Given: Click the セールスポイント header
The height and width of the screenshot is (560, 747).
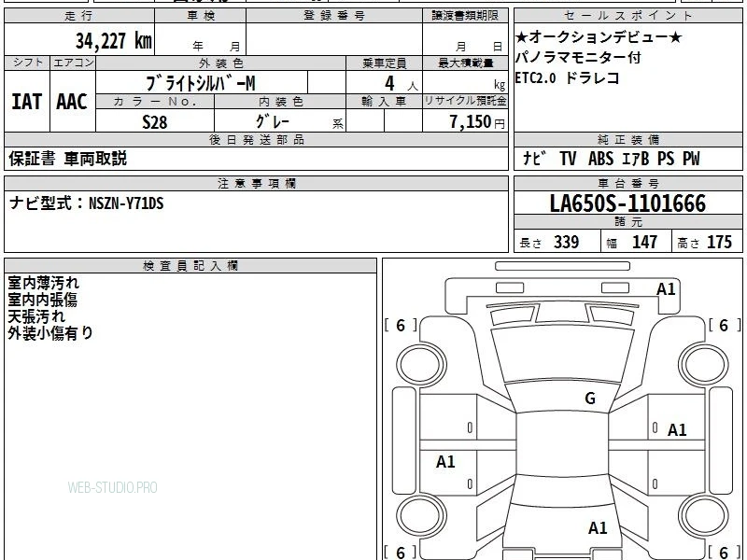Looking at the screenshot, I should [628, 15].
